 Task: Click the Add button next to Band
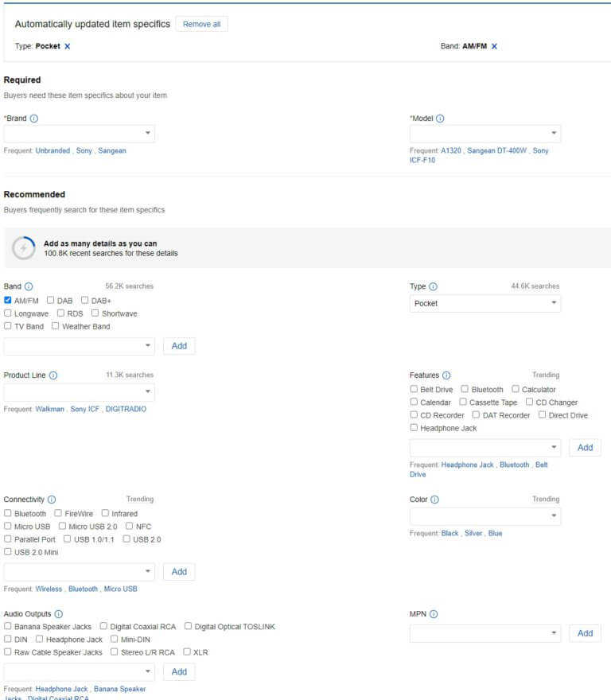click(179, 345)
